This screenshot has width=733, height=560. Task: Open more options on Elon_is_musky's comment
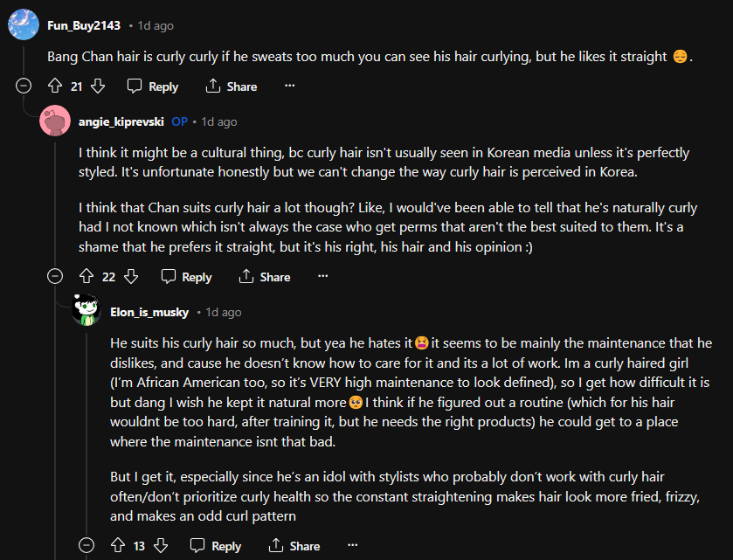pos(353,546)
